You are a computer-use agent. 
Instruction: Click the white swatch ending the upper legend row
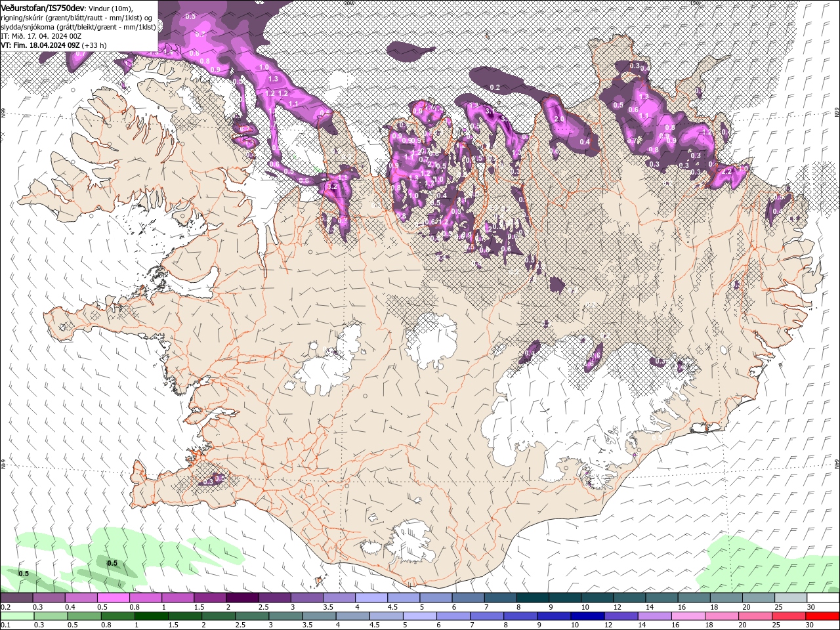[x=823, y=598]
